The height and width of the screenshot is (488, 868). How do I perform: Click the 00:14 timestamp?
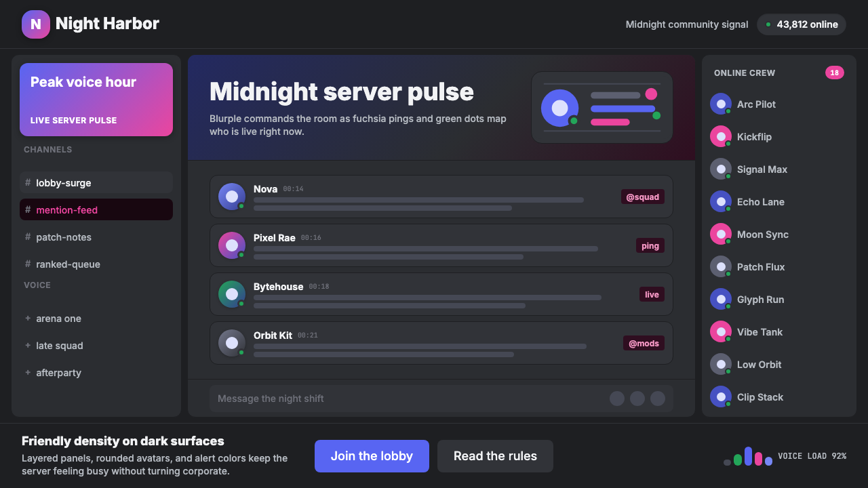click(x=293, y=189)
